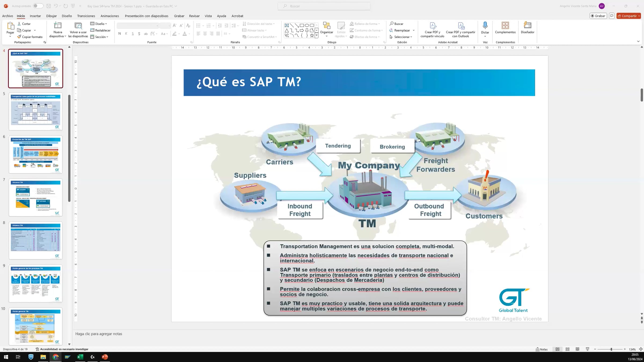This screenshot has width=644, height=362.
Task: Switch to the Revisar tab
Action: [x=194, y=16]
